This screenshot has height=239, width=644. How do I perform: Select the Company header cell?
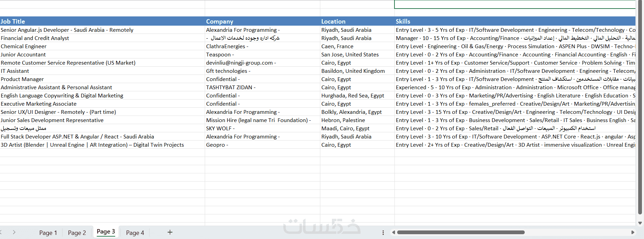coord(262,21)
